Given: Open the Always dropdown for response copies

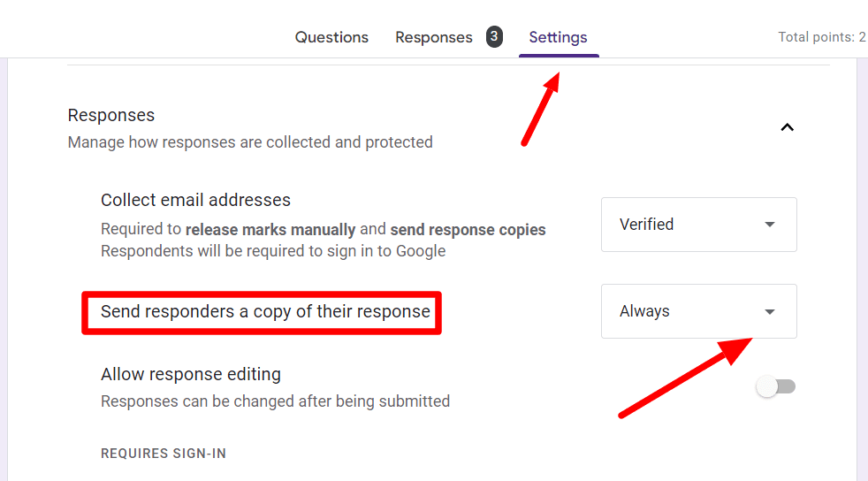Looking at the screenshot, I should click(x=698, y=311).
